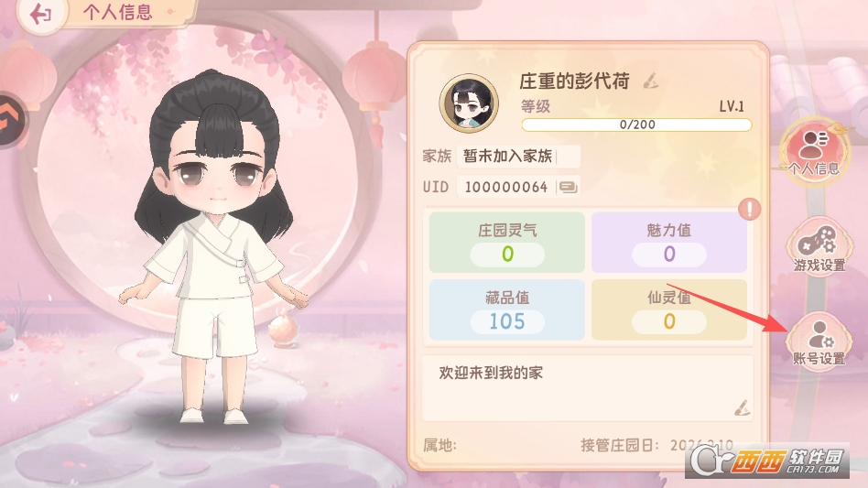This screenshot has width=868, height=488.
Task: Click the player avatar portrait
Action: (469, 103)
